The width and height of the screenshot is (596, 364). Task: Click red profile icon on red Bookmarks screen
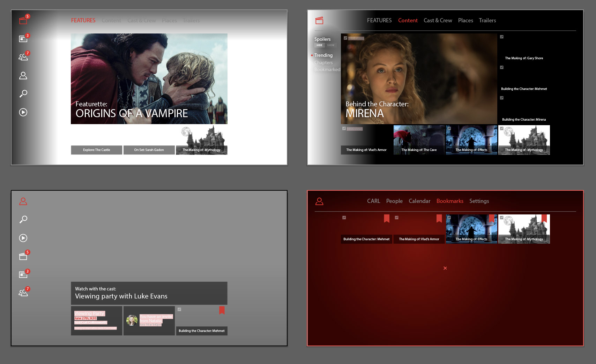[319, 201]
